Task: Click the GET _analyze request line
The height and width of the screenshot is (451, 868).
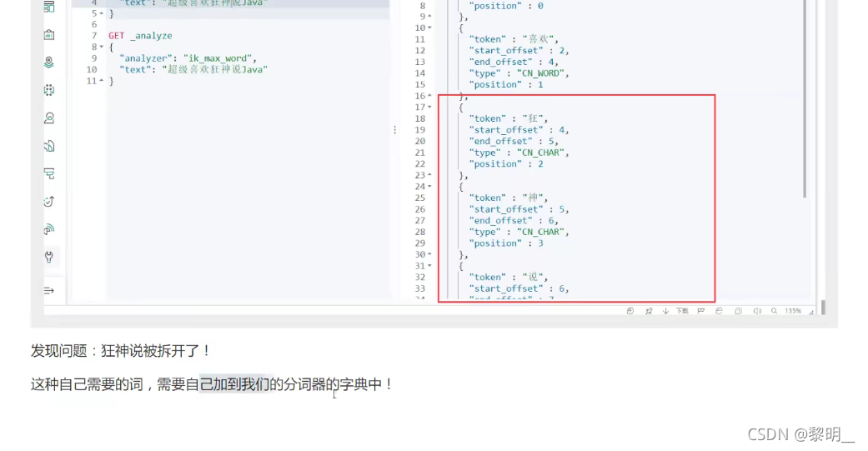Action: coord(140,35)
